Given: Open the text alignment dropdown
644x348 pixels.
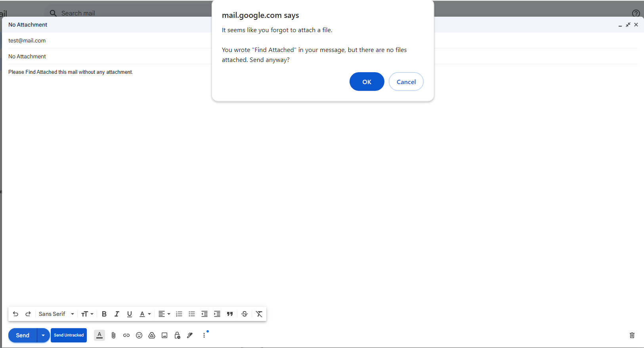Looking at the screenshot, I should click(x=164, y=314).
